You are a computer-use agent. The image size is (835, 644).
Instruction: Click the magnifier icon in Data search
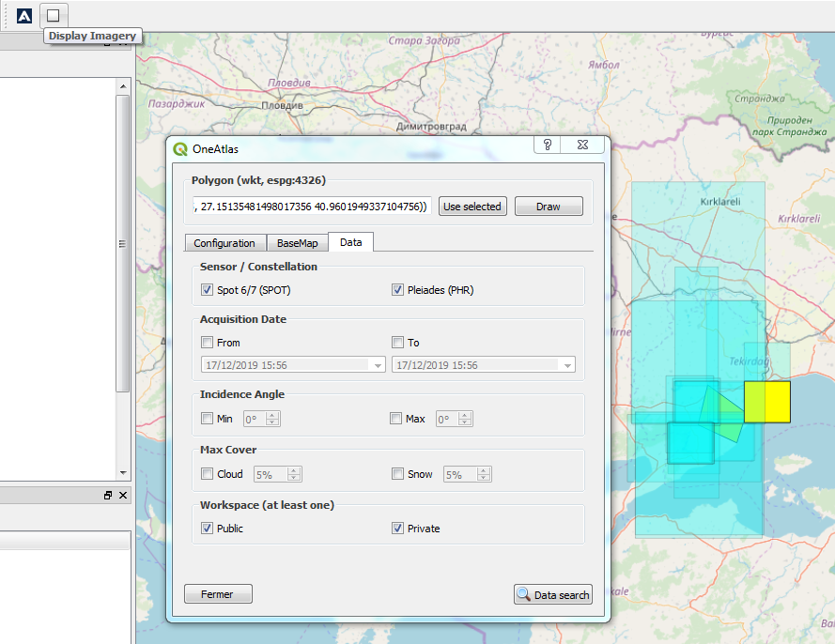point(523,594)
